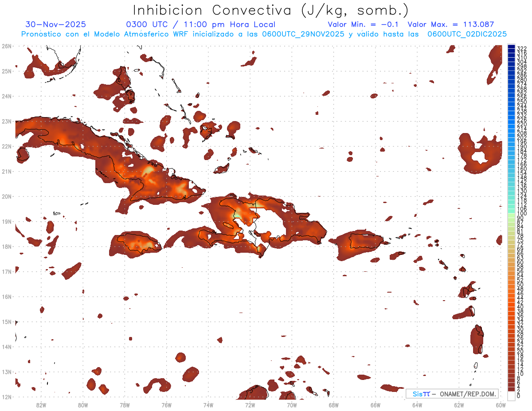This screenshot has width=532, height=411.
Task: Click the '21N' latitude label
Action: point(7,171)
